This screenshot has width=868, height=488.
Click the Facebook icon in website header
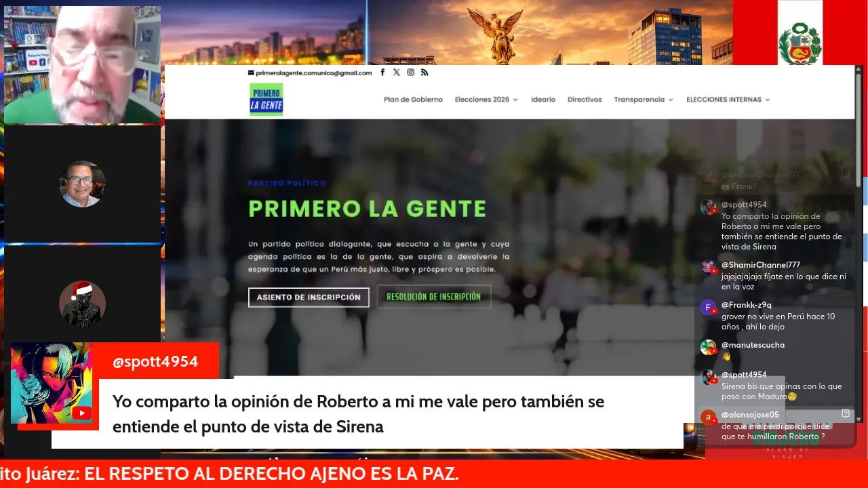[x=382, y=73]
